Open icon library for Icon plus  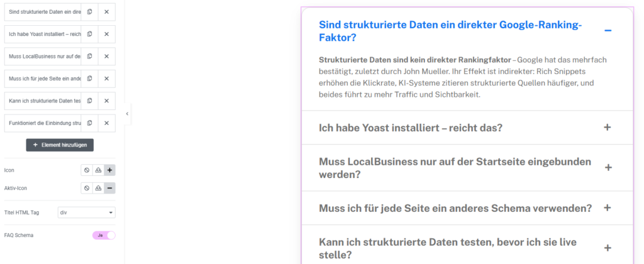[x=109, y=170]
